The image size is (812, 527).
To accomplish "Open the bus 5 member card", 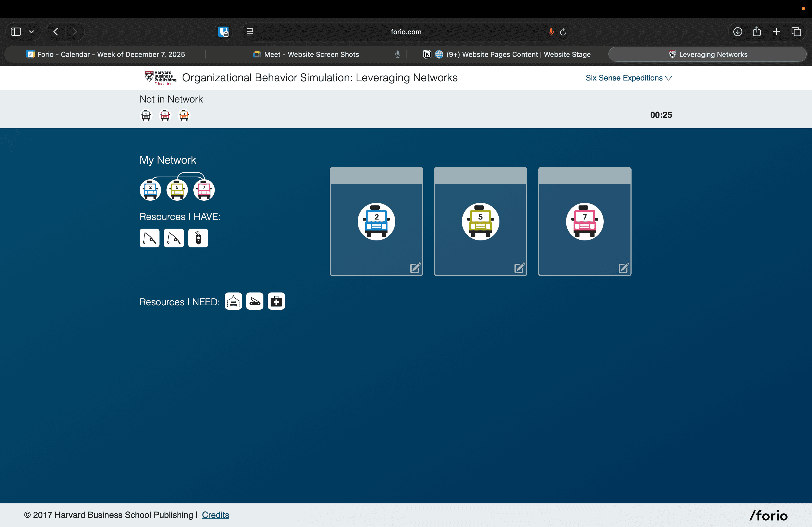I will (x=480, y=222).
